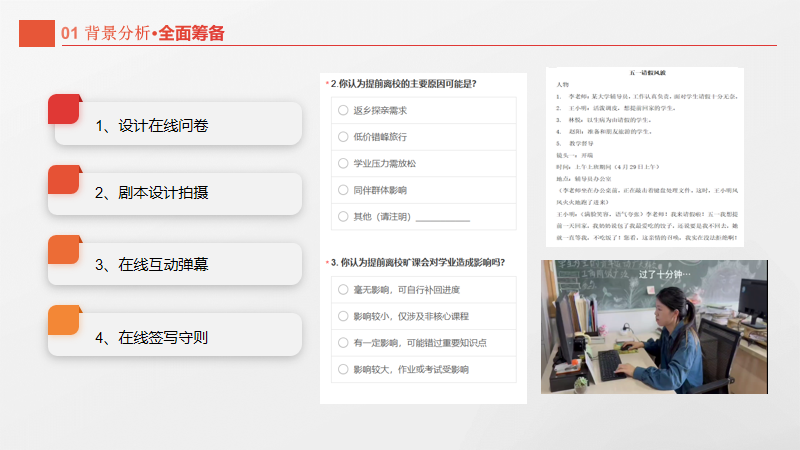Image resolution: width=800 pixels, height=450 pixels.
Task: Click the caption 过了十分钟… in the video image
Action: click(664, 274)
